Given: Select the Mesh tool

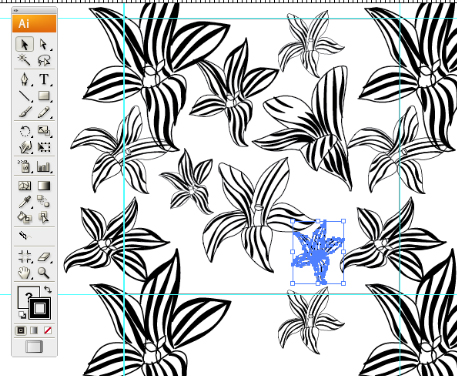Looking at the screenshot, I should 24,186.
